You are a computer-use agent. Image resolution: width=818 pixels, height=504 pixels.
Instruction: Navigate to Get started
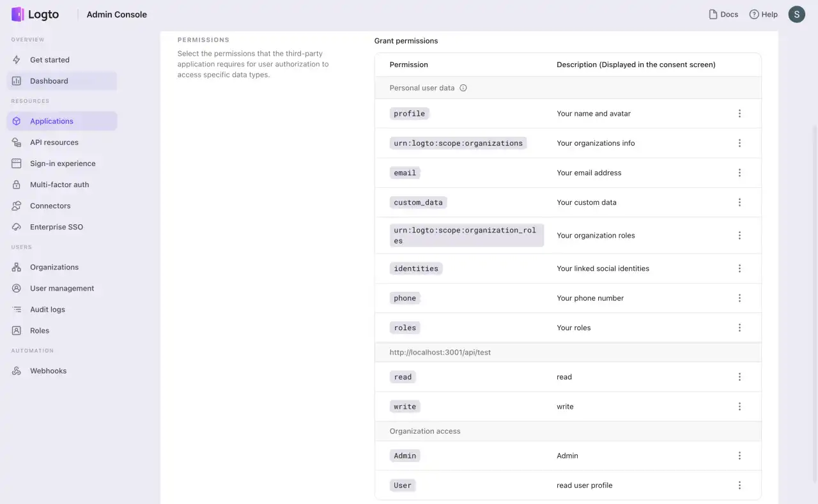click(x=50, y=59)
